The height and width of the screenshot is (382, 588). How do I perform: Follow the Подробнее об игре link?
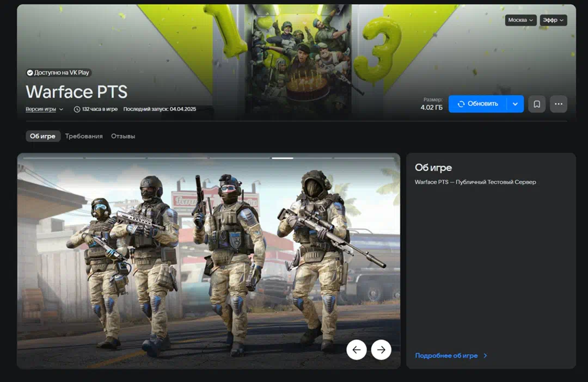pos(451,355)
